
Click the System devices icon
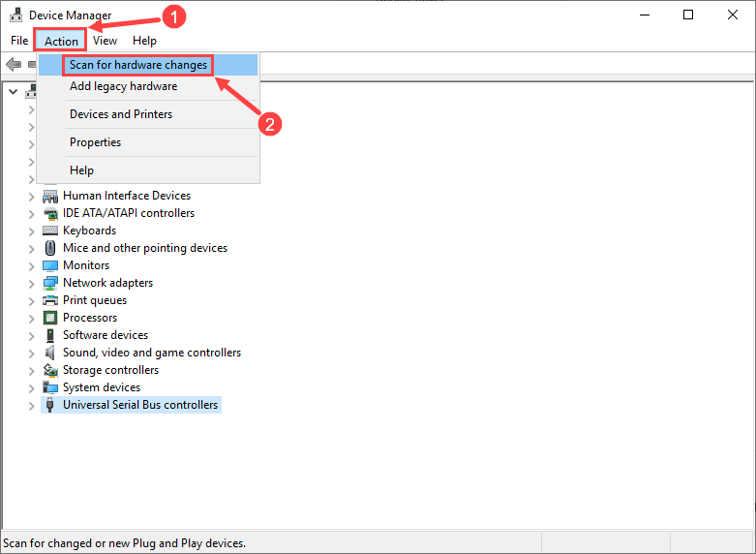[x=50, y=387]
